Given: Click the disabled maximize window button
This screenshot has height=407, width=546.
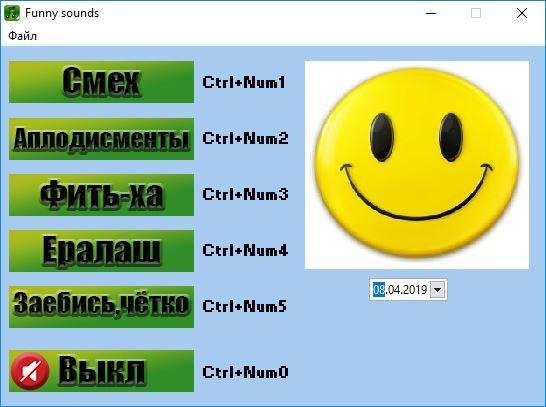Looking at the screenshot, I should point(476,13).
